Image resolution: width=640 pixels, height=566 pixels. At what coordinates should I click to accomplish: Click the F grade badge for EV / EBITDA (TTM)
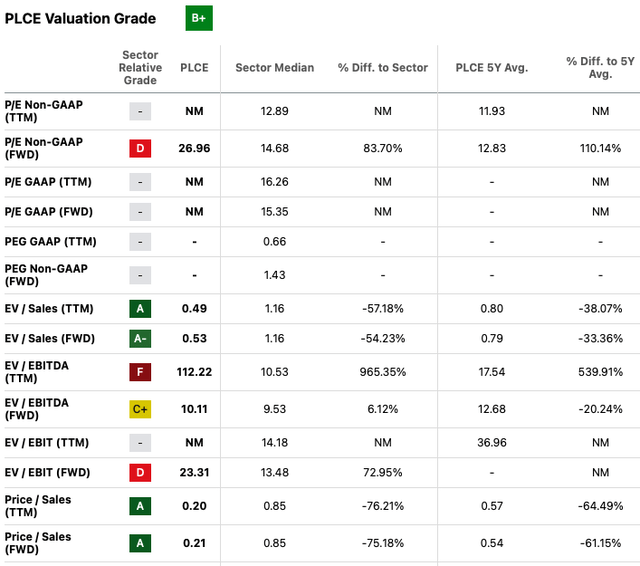(x=140, y=372)
